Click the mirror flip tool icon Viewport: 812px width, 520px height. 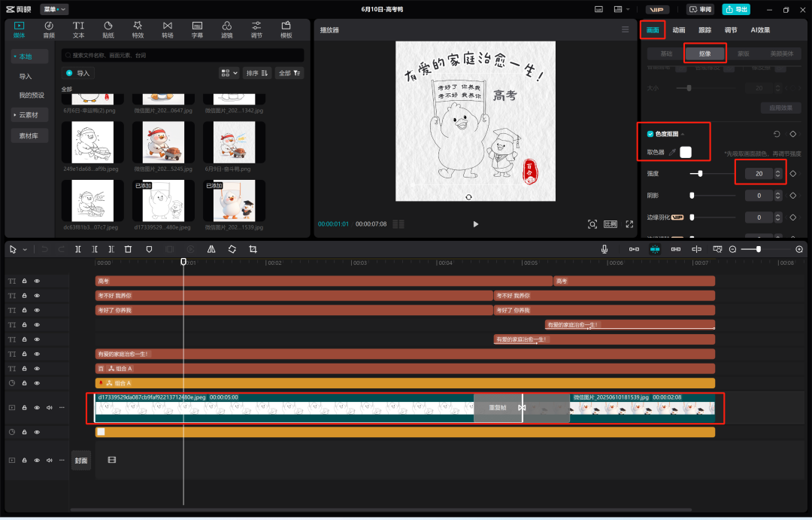211,249
